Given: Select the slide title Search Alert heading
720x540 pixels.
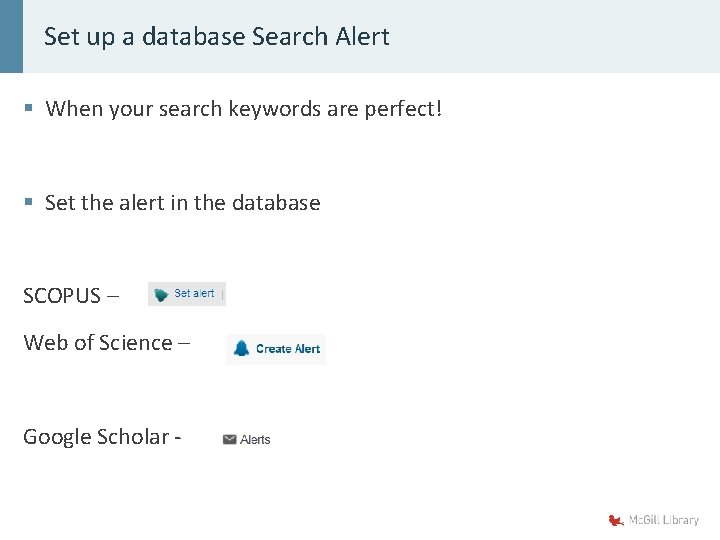Looking at the screenshot, I should click(216, 37).
